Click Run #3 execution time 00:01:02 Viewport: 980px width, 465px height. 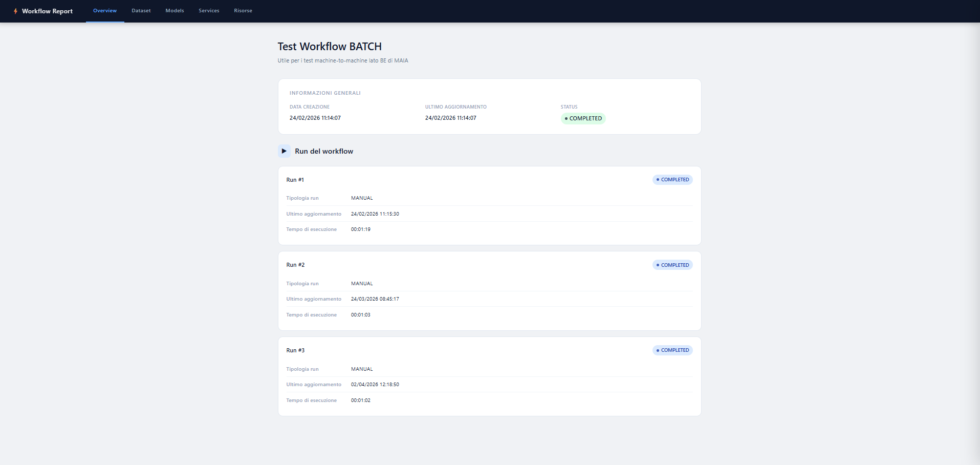(361, 400)
